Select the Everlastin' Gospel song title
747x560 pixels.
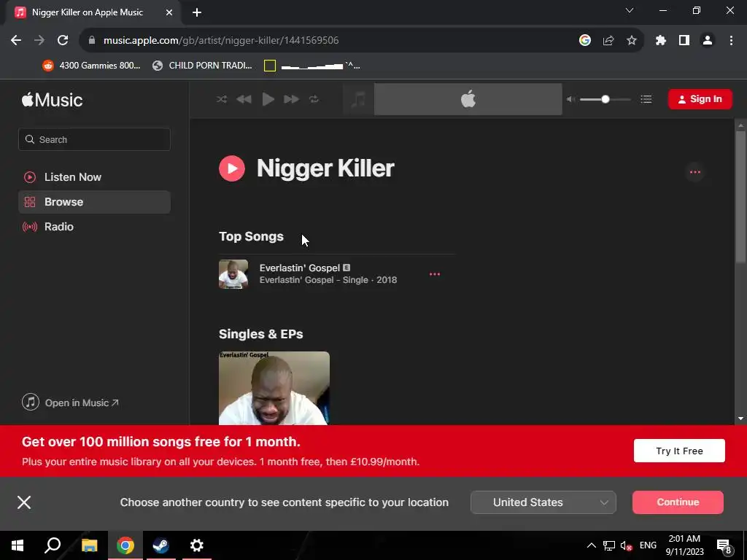(300, 268)
